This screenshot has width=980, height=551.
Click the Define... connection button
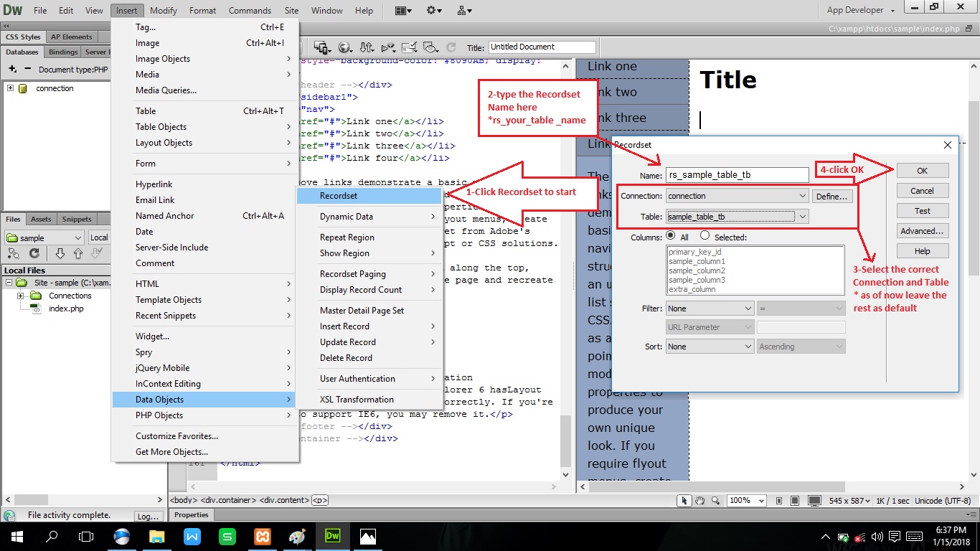click(832, 196)
